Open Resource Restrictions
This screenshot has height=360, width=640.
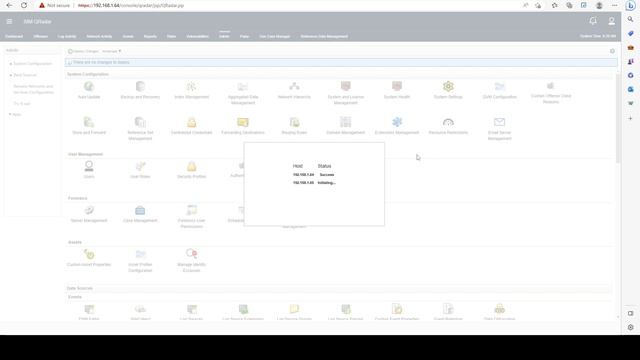coord(448,122)
